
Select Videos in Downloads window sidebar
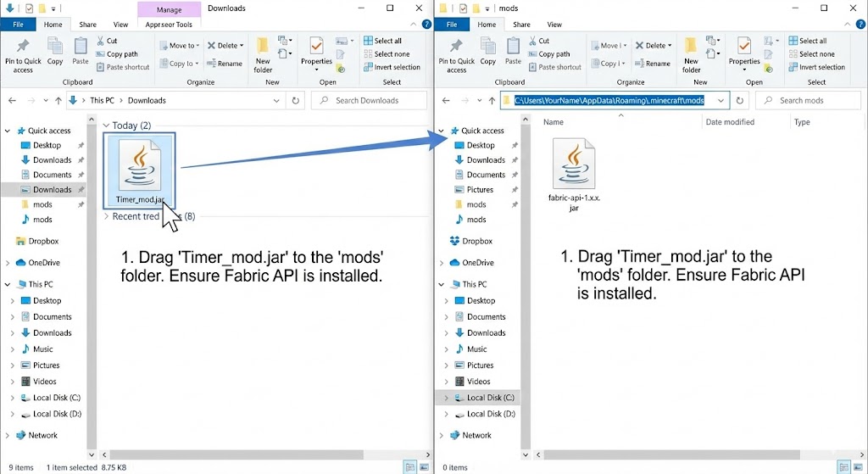(x=38, y=382)
